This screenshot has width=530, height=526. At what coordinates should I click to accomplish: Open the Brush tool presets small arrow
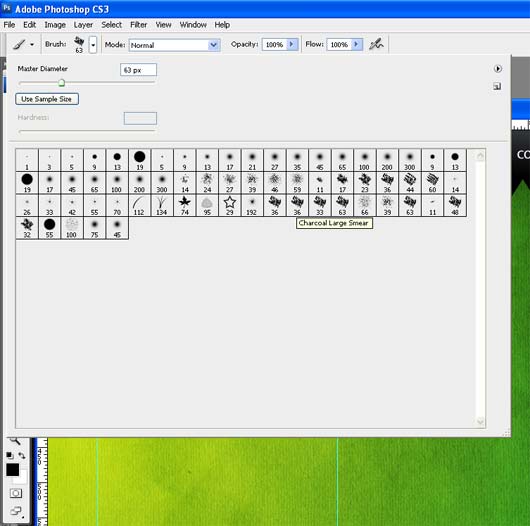coord(32,44)
